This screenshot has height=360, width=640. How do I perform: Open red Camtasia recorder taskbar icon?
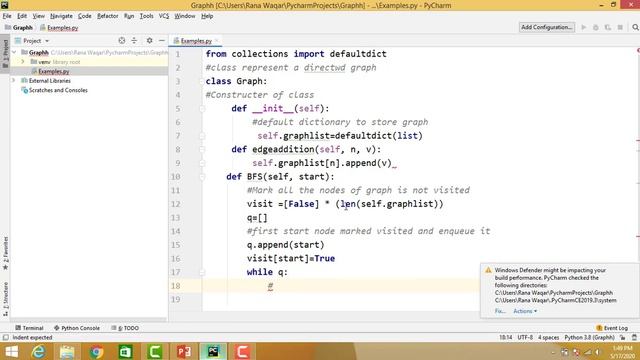(242, 351)
